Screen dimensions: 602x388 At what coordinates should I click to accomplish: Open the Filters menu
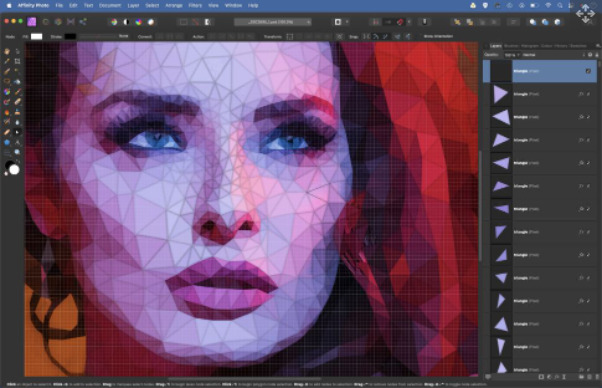pyautogui.click(x=195, y=6)
